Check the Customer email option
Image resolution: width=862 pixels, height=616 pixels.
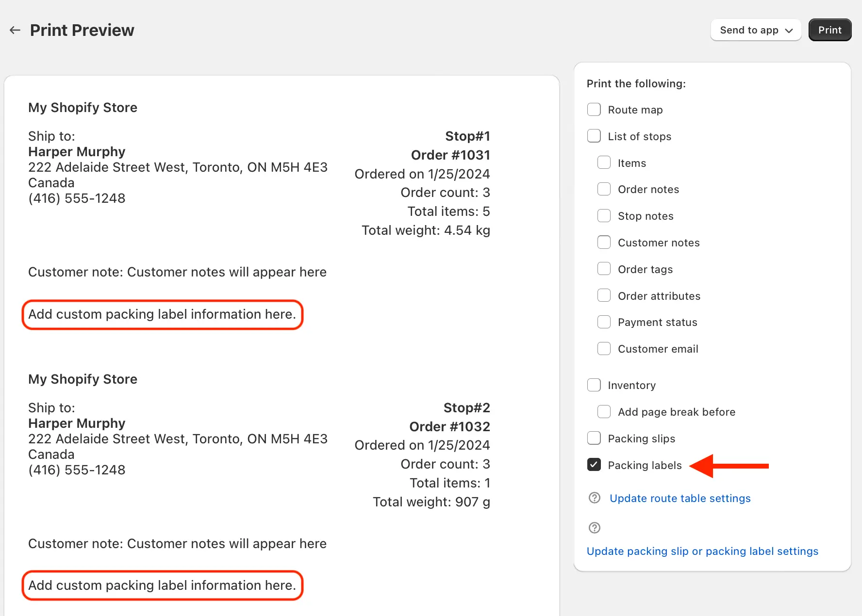pyautogui.click(x=604, y=349)
